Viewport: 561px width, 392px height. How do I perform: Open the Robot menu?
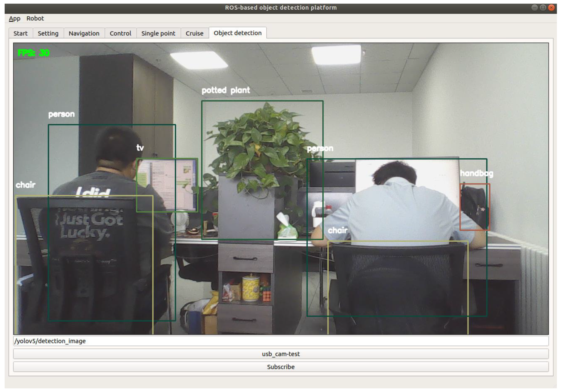coord(35,18)
